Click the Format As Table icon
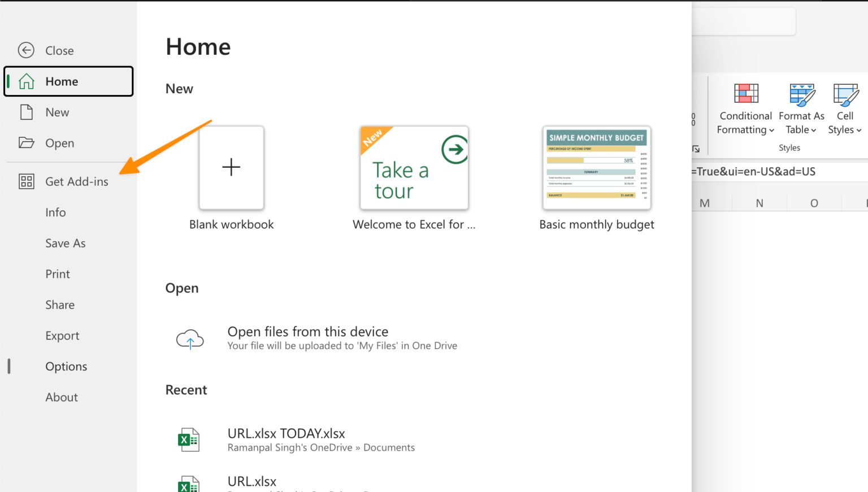Image resolution: width=868 pixels, height=492 pixels. tap(802, 95)
